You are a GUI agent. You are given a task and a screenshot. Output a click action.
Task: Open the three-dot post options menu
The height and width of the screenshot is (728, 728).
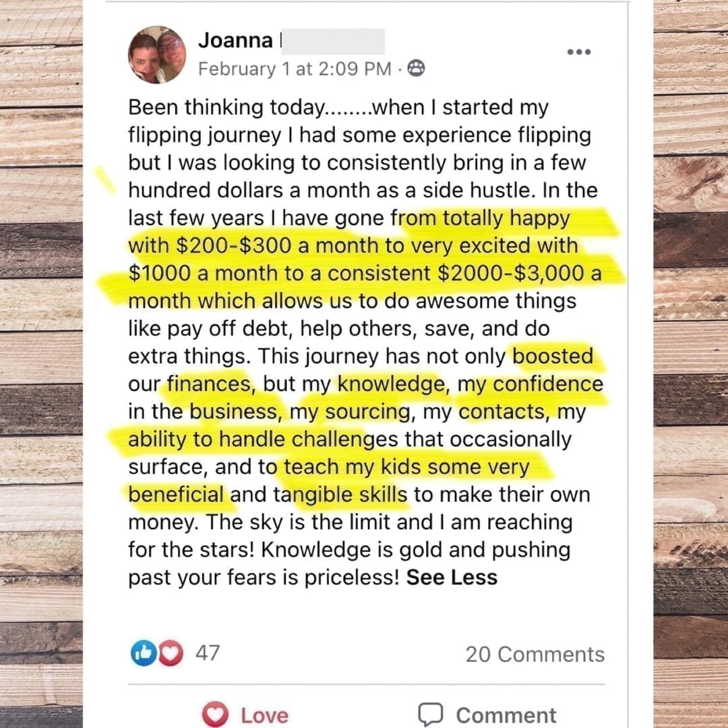[x=579, y=52]
